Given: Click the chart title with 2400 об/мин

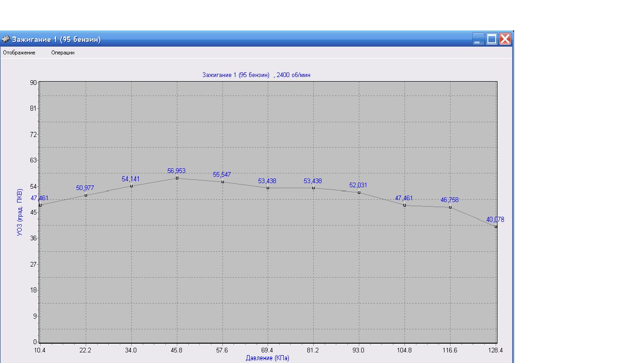Looking at the screenshot, I should coord(259,75).
